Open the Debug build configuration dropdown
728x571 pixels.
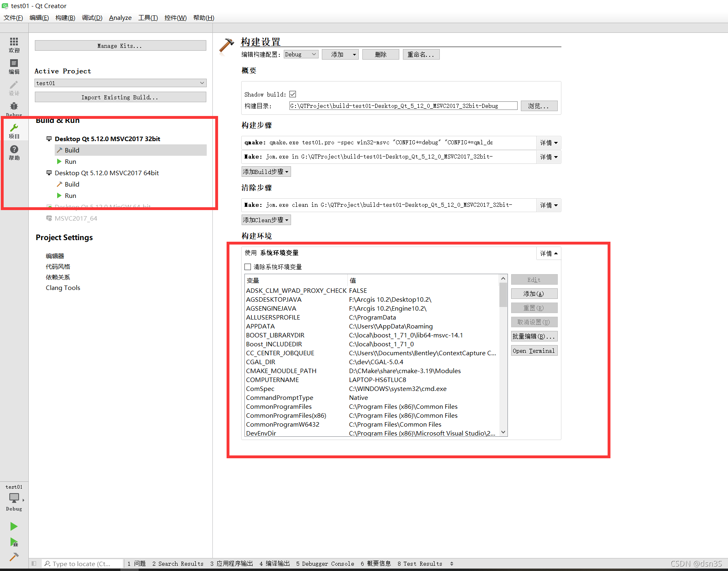[x=301, y=54]
